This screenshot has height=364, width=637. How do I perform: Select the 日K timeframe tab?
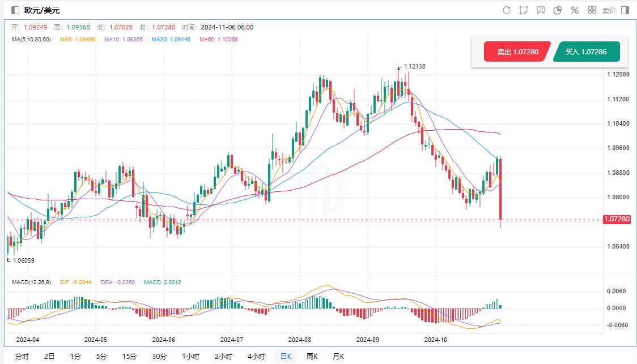pos(285,357)
